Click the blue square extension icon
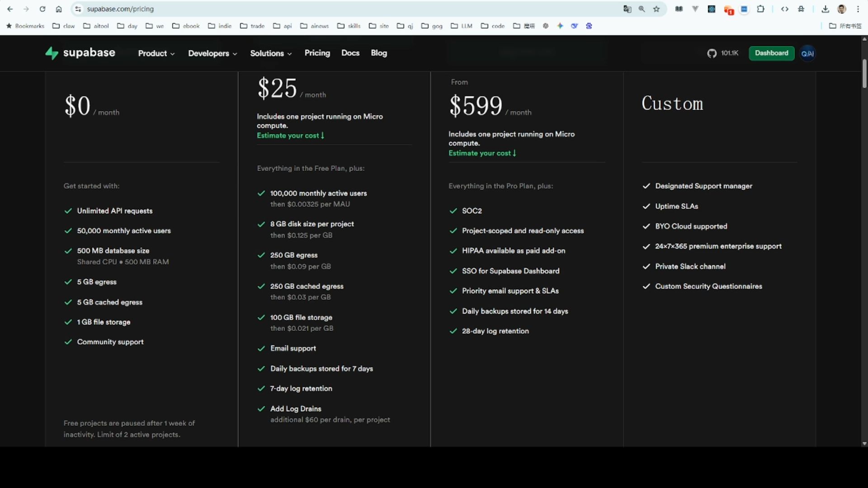 click(x=744, y=9)
